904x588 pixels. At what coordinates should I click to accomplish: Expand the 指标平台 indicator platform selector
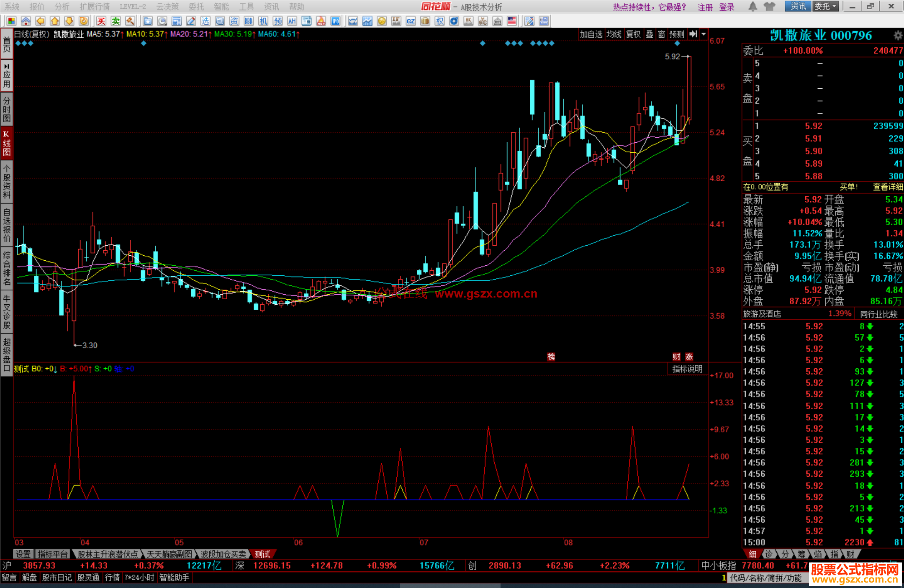click(52, 554)
